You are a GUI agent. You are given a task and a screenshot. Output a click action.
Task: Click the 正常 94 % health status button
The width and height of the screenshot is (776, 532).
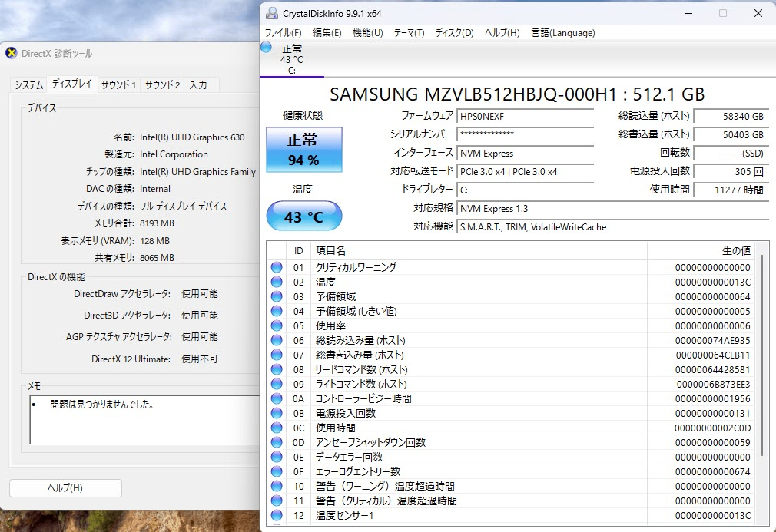303,150
